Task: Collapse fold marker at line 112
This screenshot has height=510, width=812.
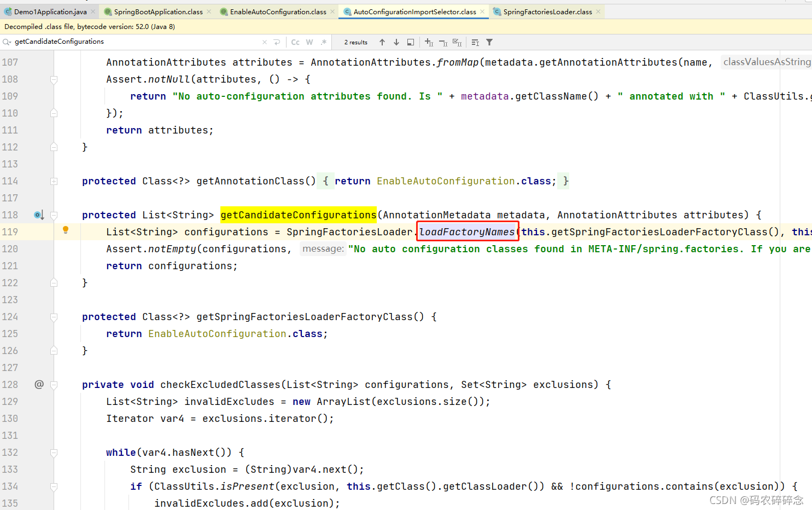Action: [54, 147]
